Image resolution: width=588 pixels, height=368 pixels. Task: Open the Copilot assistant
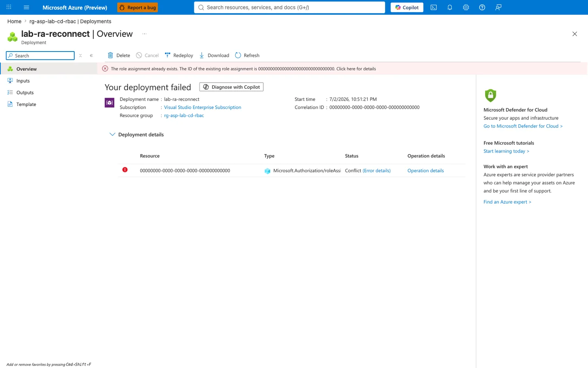tap(407, 7)
